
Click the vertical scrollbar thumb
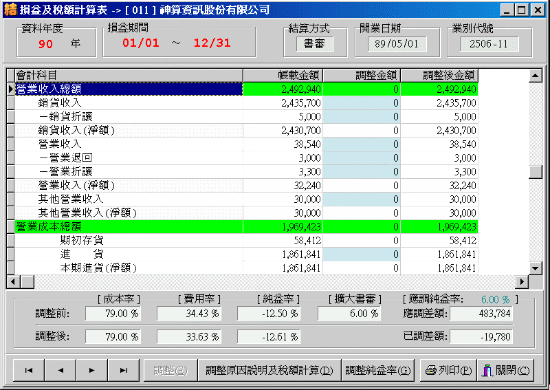click(535, 172)
